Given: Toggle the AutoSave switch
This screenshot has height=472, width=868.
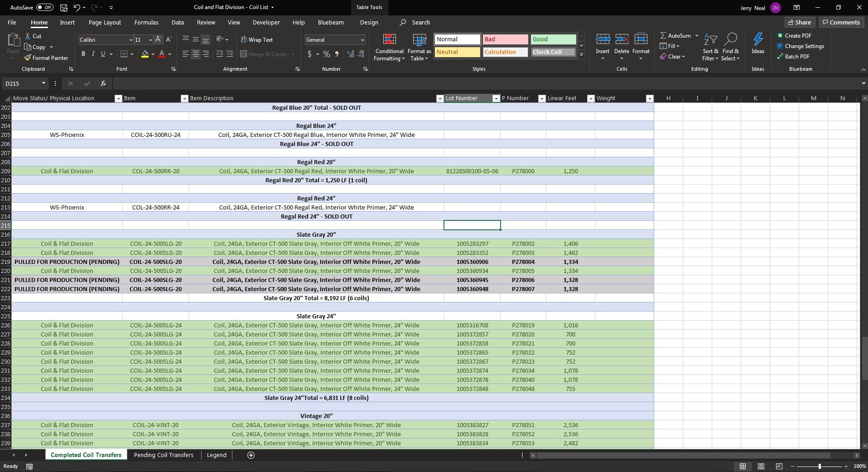Looking at the screenshot, I should point(44,8).
